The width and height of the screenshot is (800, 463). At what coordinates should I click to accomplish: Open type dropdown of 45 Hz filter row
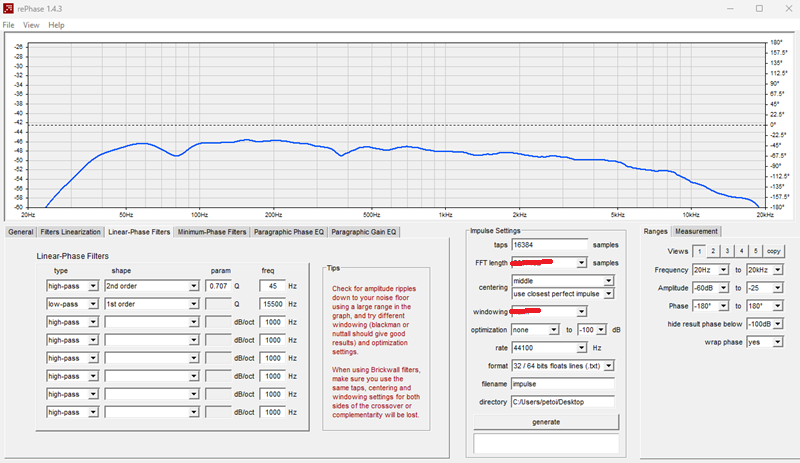pyautogui.click(x=72, y=286)
